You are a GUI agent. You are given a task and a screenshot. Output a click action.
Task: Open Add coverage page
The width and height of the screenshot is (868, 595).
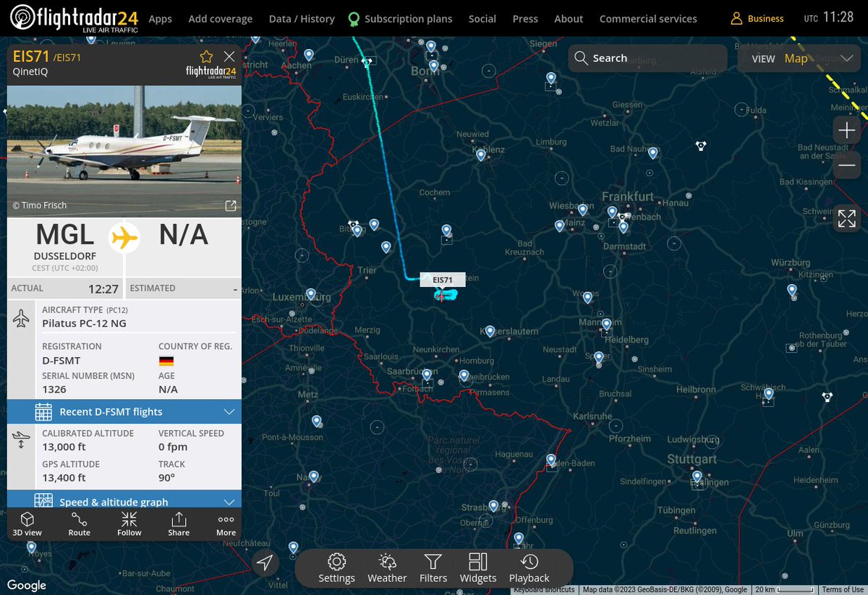point(221,19)
